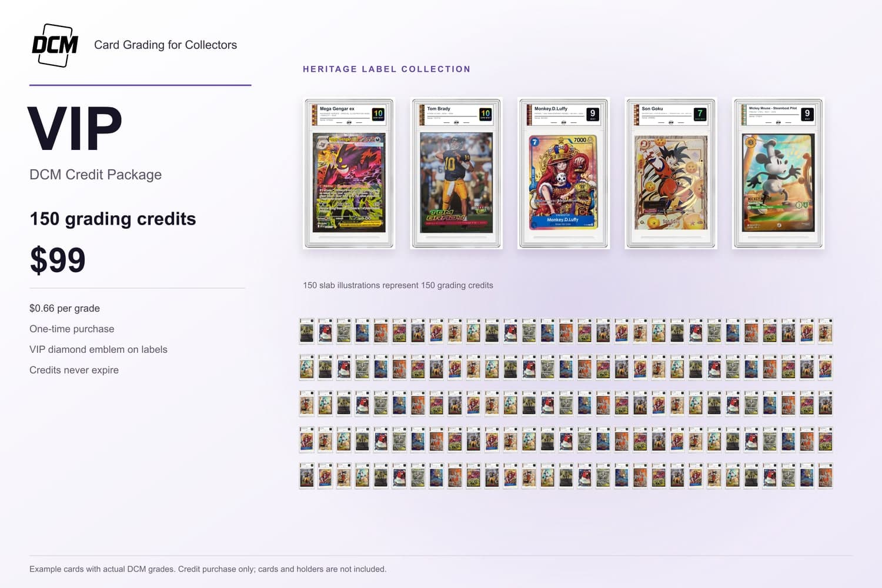The image size is (882, 588).
Task: Open the Mickey Mouse Steamboat Pilot card artwork
Action: click(778, 182)
